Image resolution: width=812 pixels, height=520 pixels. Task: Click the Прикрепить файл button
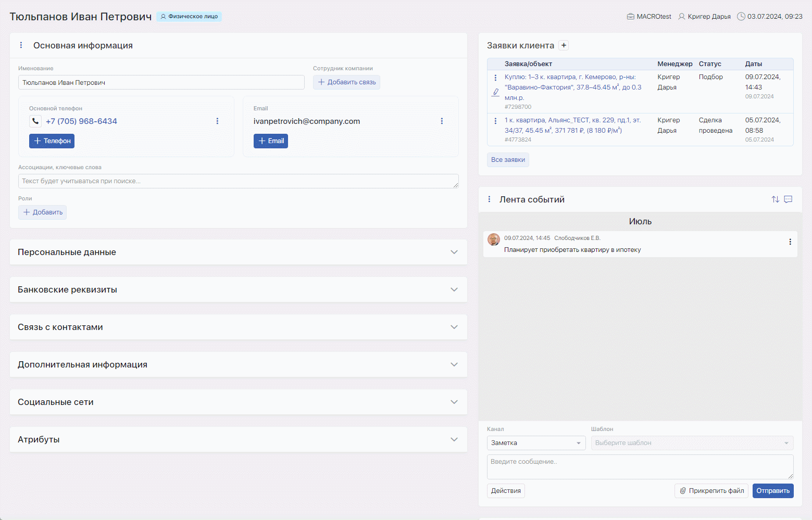click(711, 491)
